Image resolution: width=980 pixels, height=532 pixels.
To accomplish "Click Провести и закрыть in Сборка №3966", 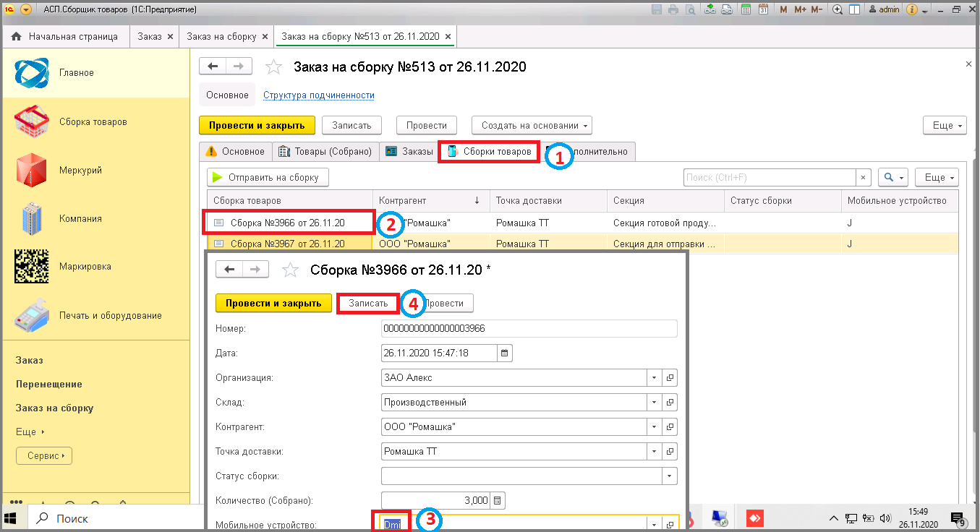I will coord(273,304).
